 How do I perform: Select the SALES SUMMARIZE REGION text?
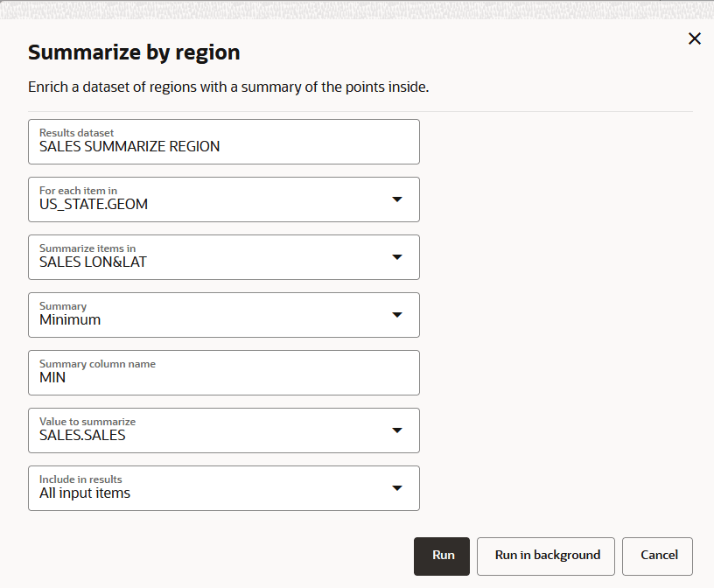(129, 146)
